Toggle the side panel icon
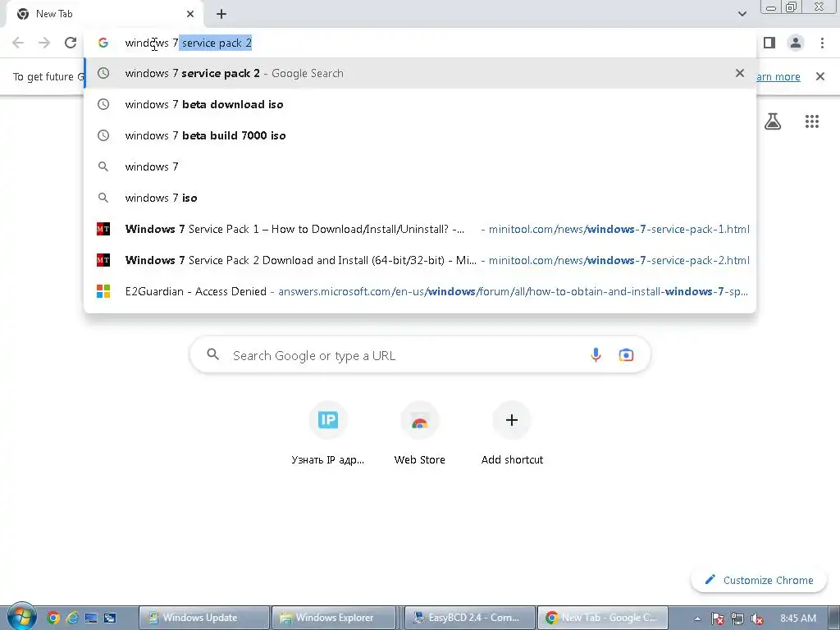The image size is (840, 630). pyautogui.click(x=769, y=43)
